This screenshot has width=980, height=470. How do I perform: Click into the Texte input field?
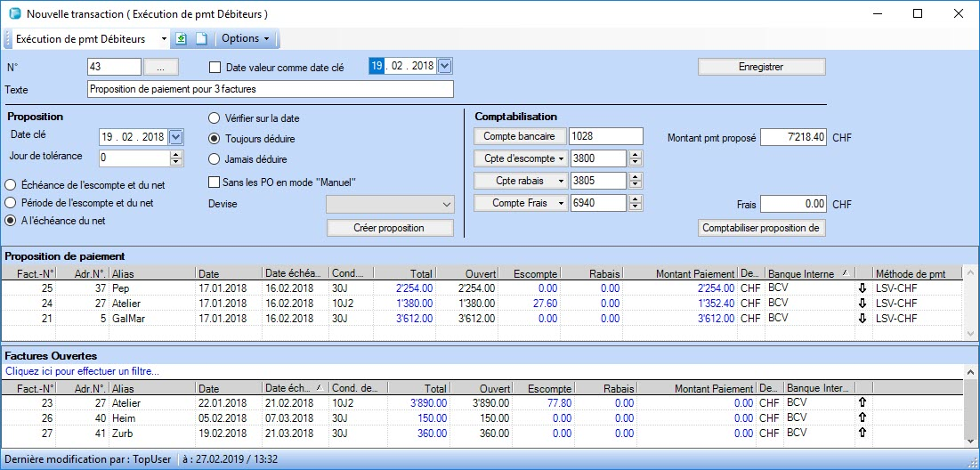(x=271, y=89)
